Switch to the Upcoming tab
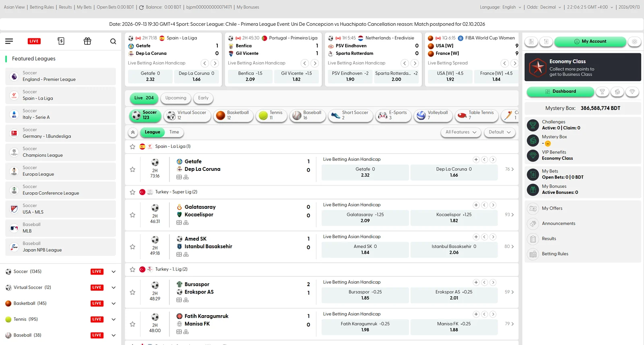Image resolution: width=644 pixels, height=345 pixels. tap(176, 98)
